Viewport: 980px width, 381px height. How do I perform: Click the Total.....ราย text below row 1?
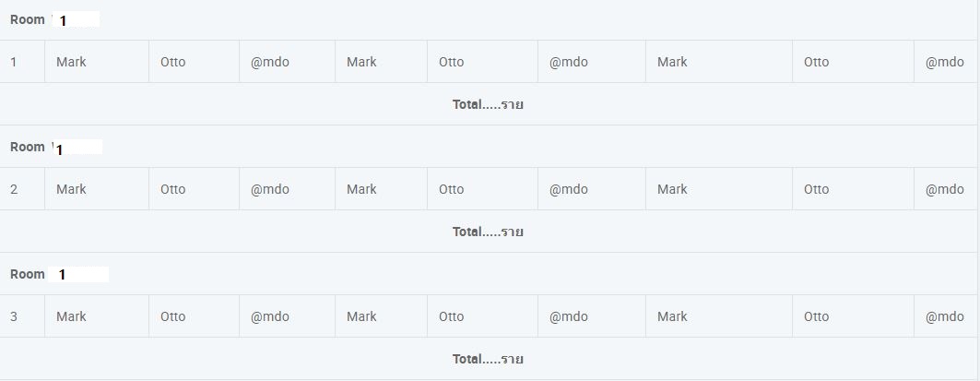pos(488,104)
